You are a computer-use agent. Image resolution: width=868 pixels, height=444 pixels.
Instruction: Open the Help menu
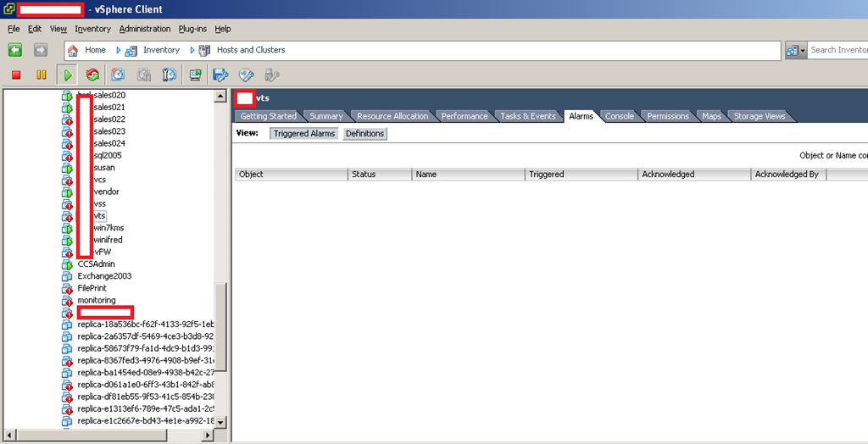pos(223,29)
